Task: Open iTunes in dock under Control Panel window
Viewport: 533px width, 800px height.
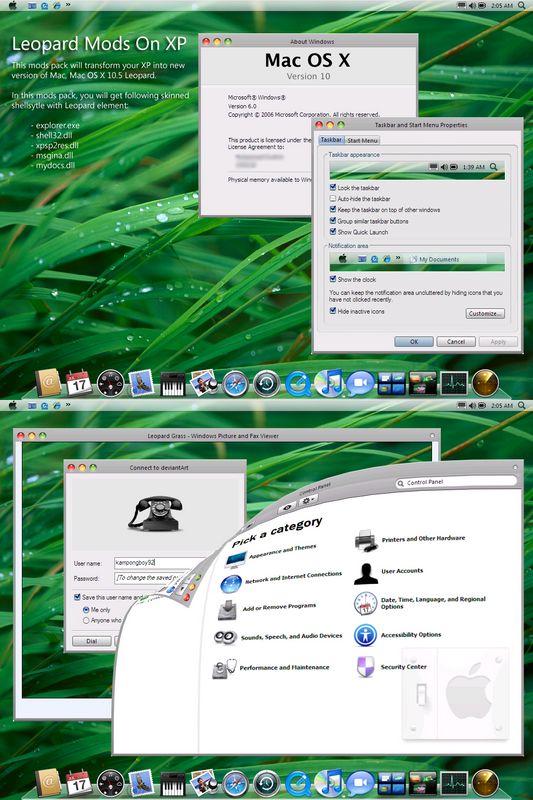Action: (328, 782)
